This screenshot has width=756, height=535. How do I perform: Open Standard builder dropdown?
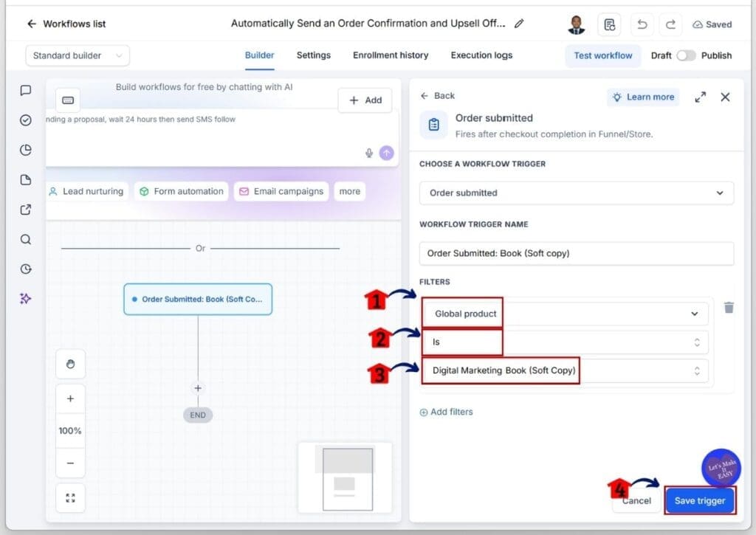pos(77,55)
